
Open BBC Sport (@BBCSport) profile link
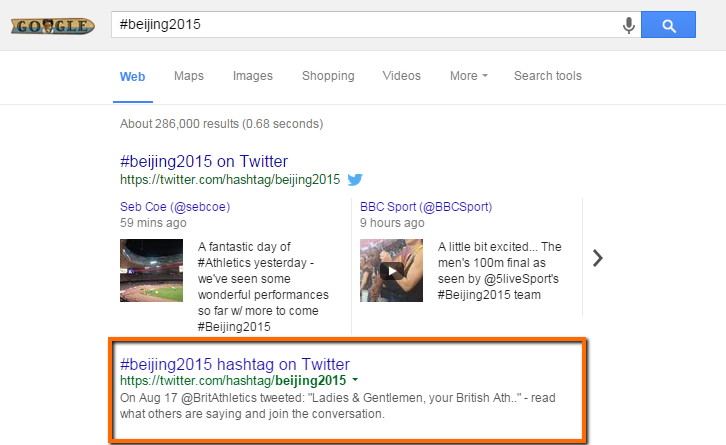coord(426,207)
